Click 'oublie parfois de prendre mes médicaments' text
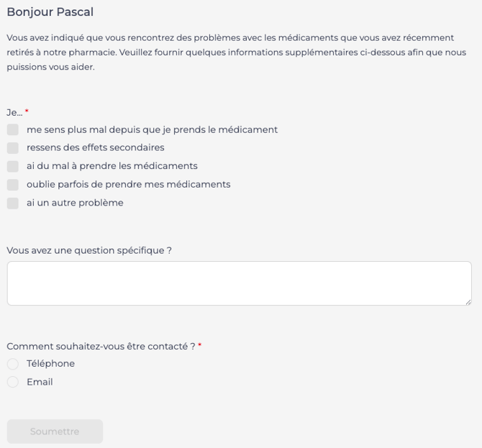This screenshot has width=482, height=448. [128, 185]
